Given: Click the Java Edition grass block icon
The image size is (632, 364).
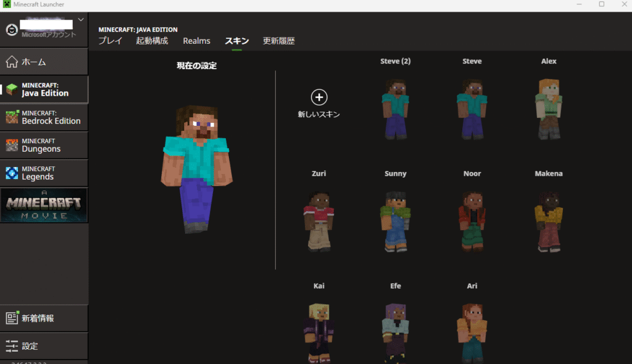Looking at the screenshot, I should point(12,89).
